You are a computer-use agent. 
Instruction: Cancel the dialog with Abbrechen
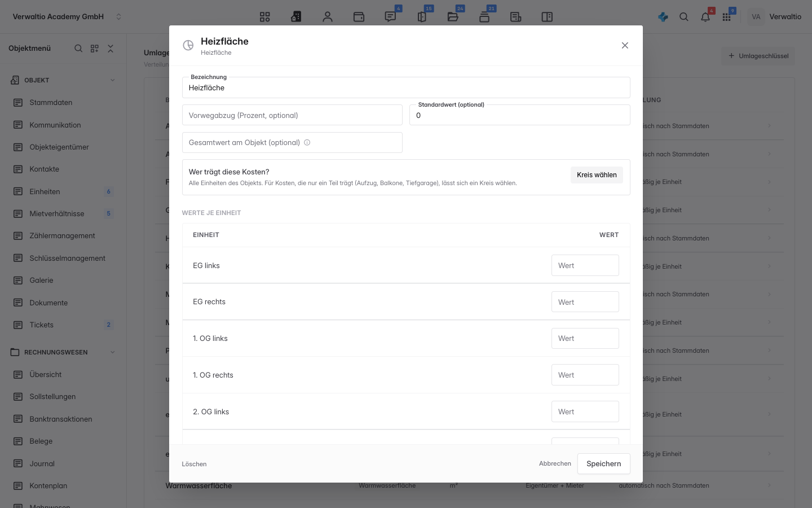555,464
